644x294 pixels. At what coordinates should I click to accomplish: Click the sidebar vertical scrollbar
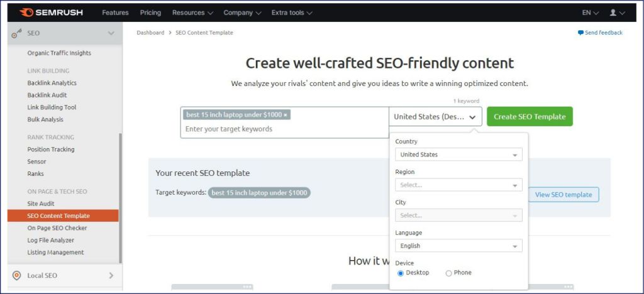(120, 199)
